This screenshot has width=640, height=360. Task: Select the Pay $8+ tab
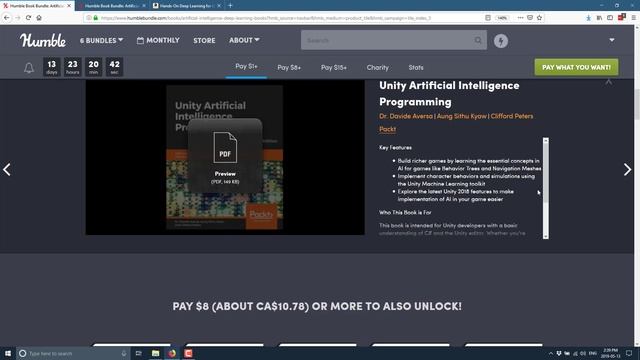[289, 67]
